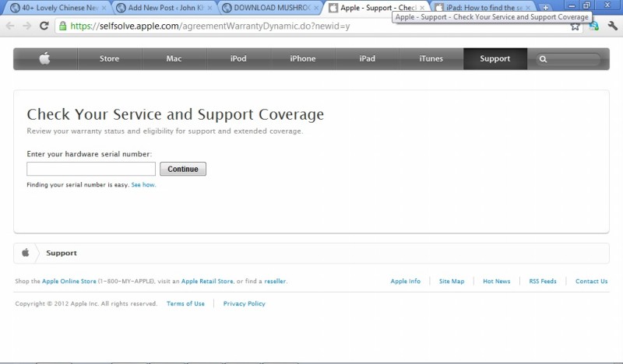
Task: Switch to 'Add New Post' tab
Action: coord(165,8)
